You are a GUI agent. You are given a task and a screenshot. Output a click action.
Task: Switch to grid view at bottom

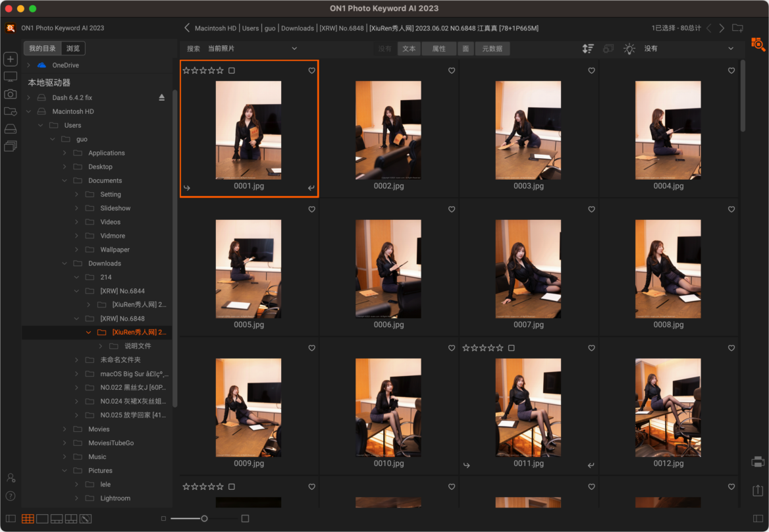[28, 519]
